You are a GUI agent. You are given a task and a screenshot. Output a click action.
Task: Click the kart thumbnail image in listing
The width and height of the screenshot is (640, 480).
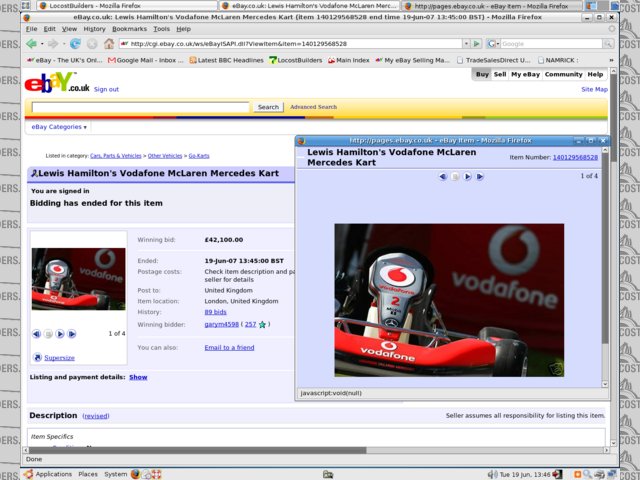click(x=79, y=279)
